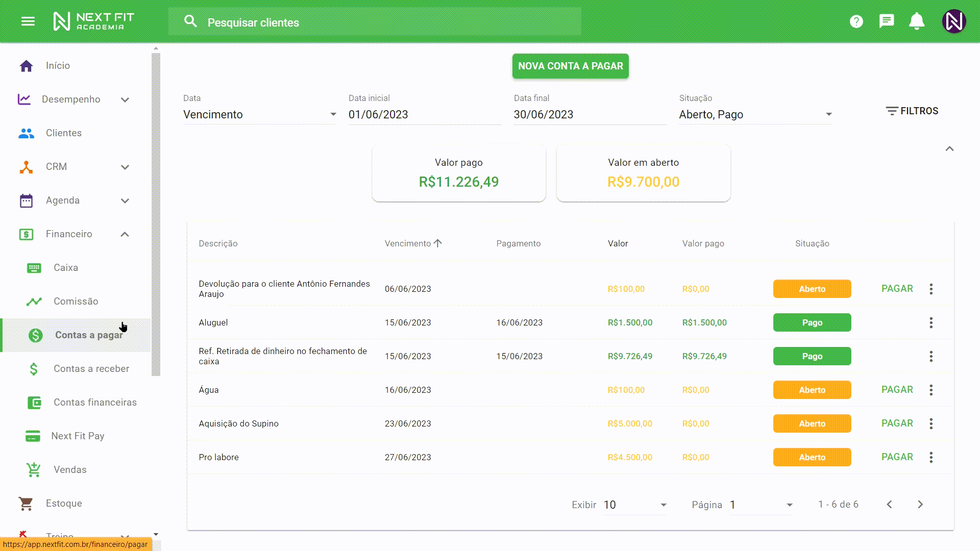Go to next page arrow

[920, 505]
